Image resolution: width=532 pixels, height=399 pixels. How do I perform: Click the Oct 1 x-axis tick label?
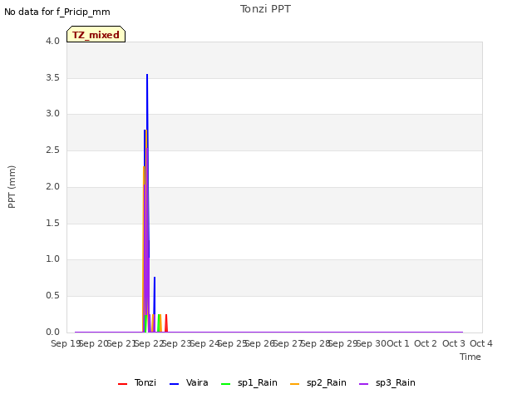[398, 343]
